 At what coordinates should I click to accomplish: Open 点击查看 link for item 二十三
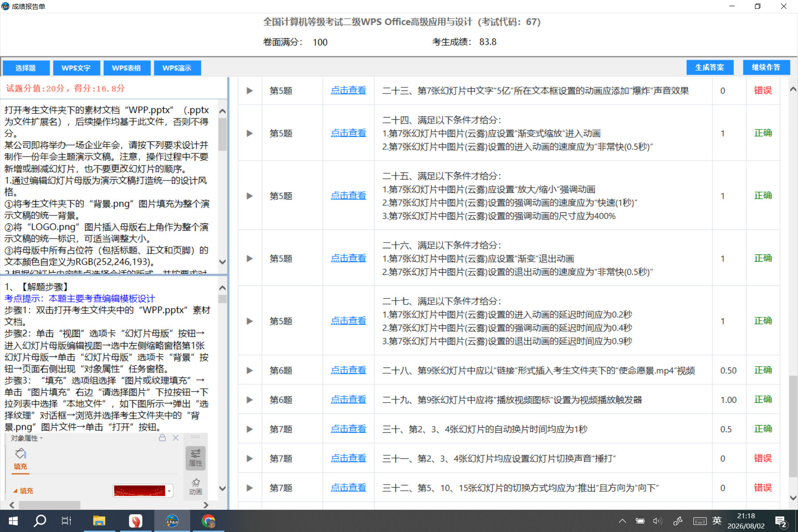[348, 90]
